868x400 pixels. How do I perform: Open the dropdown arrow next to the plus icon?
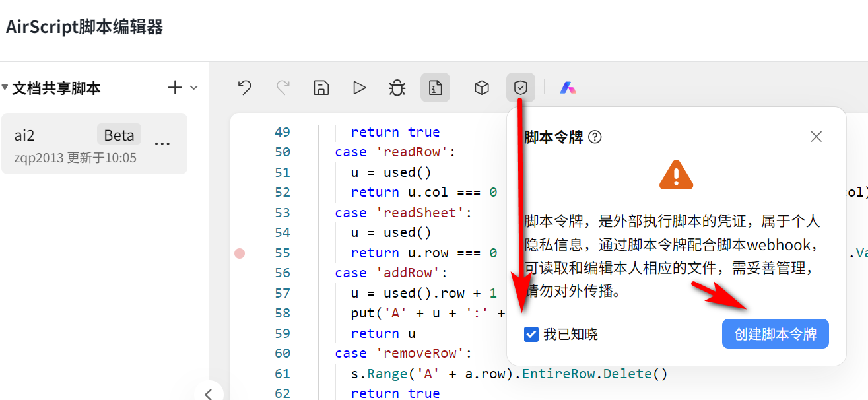coord(194,88)
